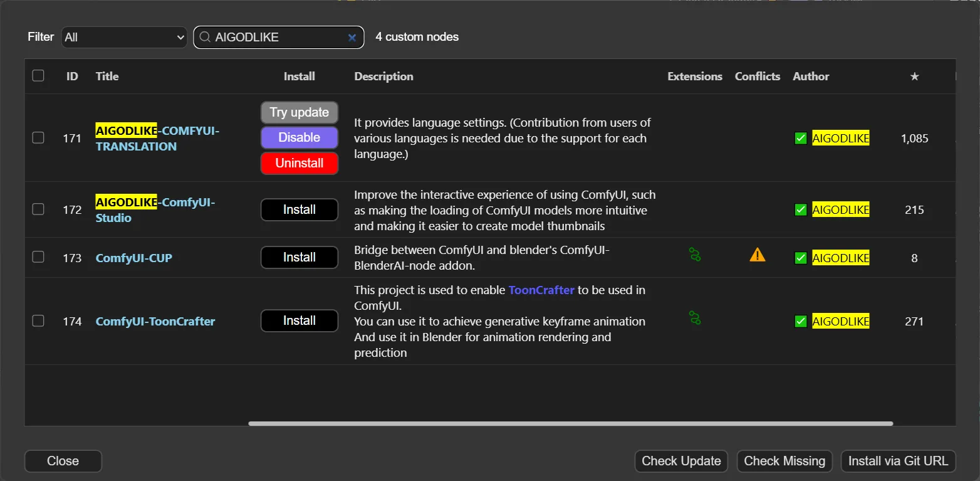Install ComfyUI-CUP

click(300, 258)
